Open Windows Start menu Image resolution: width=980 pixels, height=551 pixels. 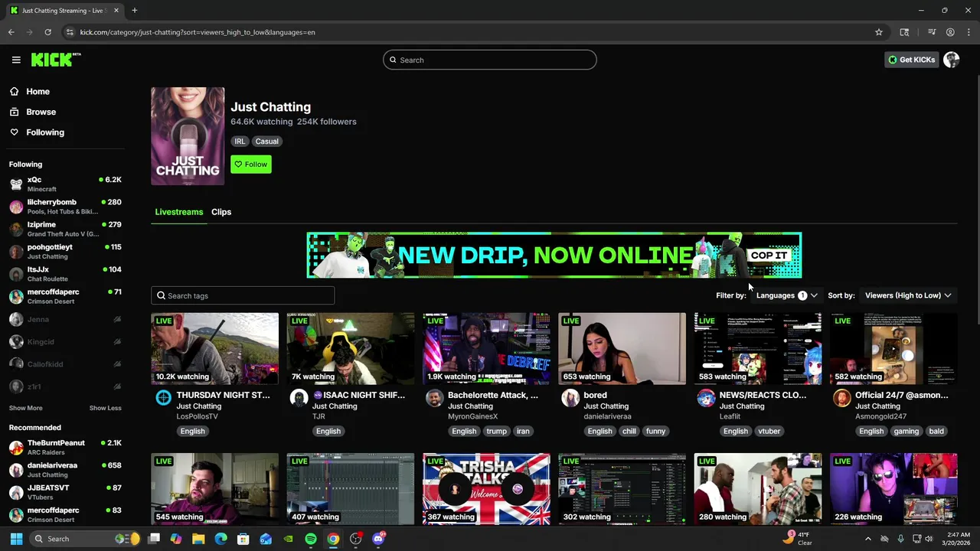pos(16,539)
